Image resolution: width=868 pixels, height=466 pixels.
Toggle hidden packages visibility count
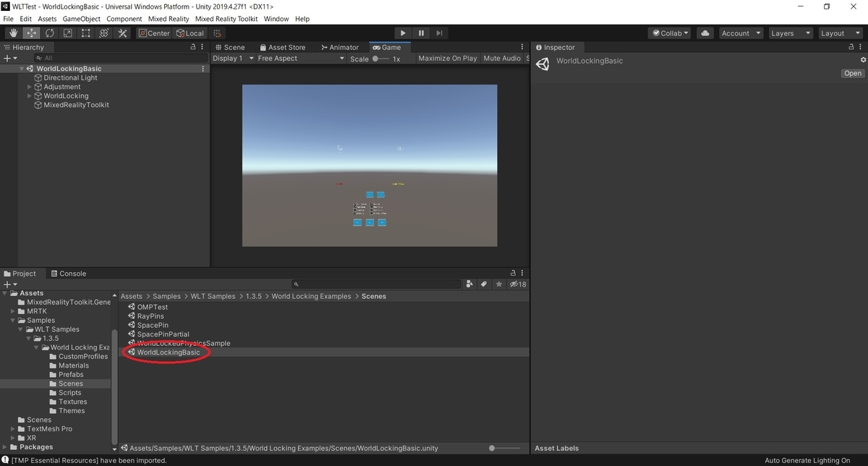point(518,284)
